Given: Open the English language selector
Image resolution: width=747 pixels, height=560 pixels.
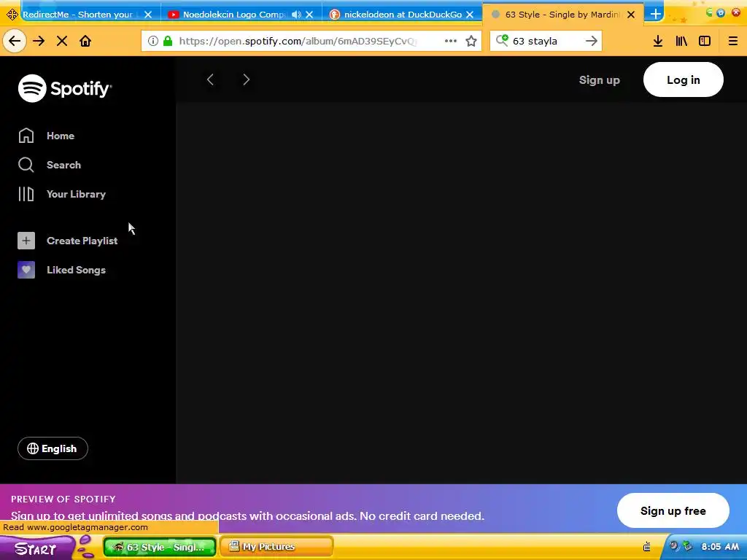Looking at the screenshot, I should pos(53,448).
